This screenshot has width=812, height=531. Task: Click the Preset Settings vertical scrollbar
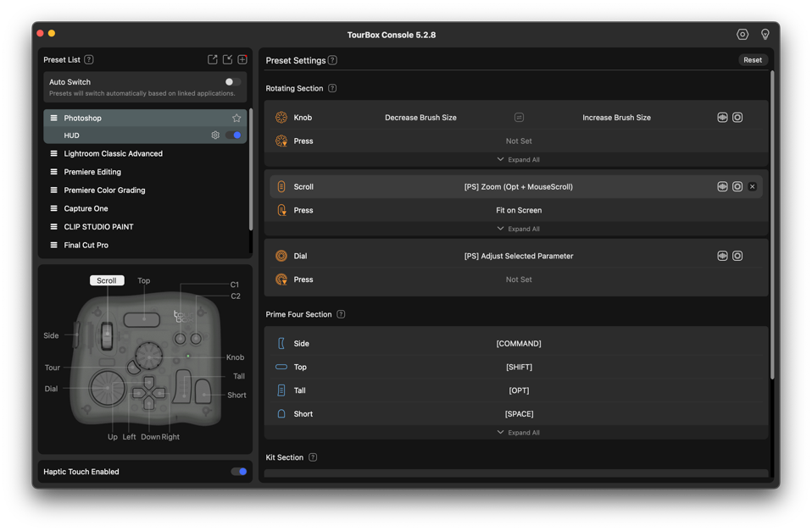[771, 225]
